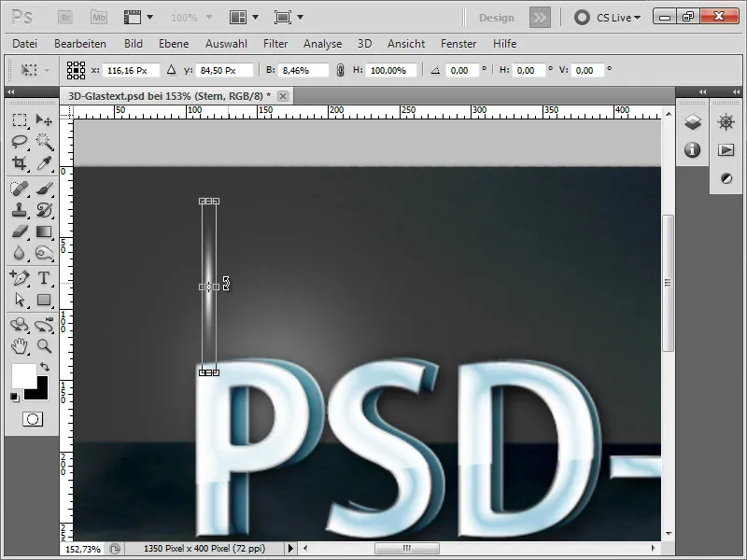Screen dimensions: 747x560
Task: Select the Eraser tool
Action: coord(19,231)
